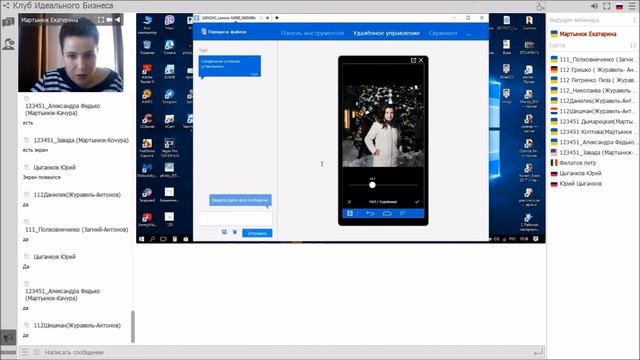The height and width of the screenshot is (360, 640).
Task: Click the Viber desktop icon
Action: pyautogui.click(x=169, y=22)
